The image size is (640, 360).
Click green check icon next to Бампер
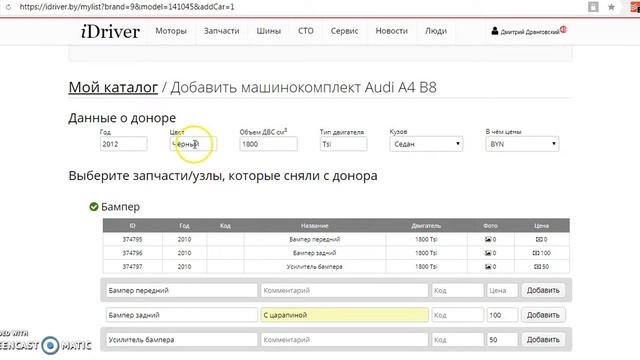(94, 207)
